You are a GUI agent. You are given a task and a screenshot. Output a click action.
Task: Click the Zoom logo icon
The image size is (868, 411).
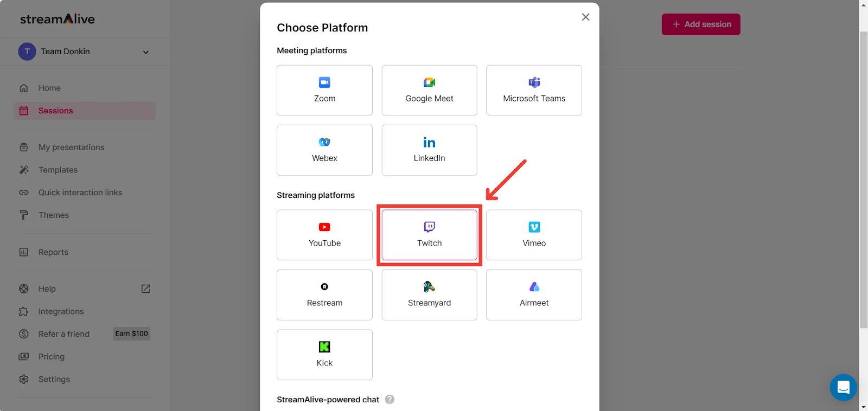[x=324, y=82]
